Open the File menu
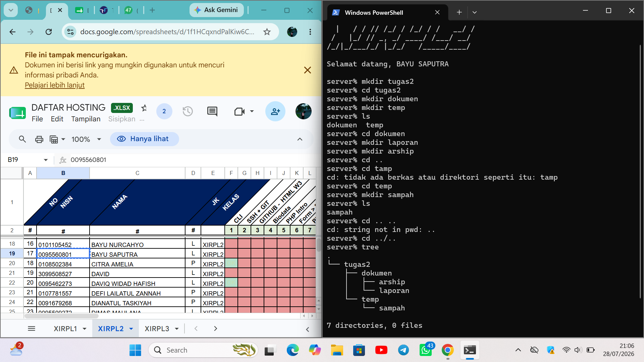The image size is (644, 362). click(x=37, y=119)
